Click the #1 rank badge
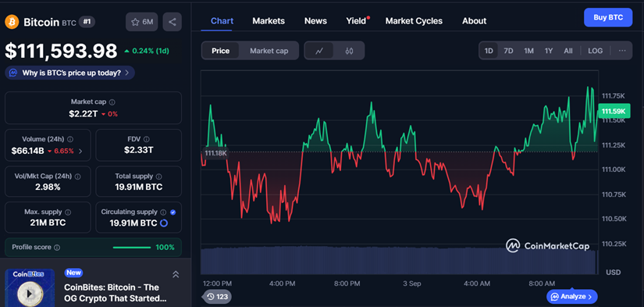Screen dimensions: 644x307 click(x=87, y=22)
